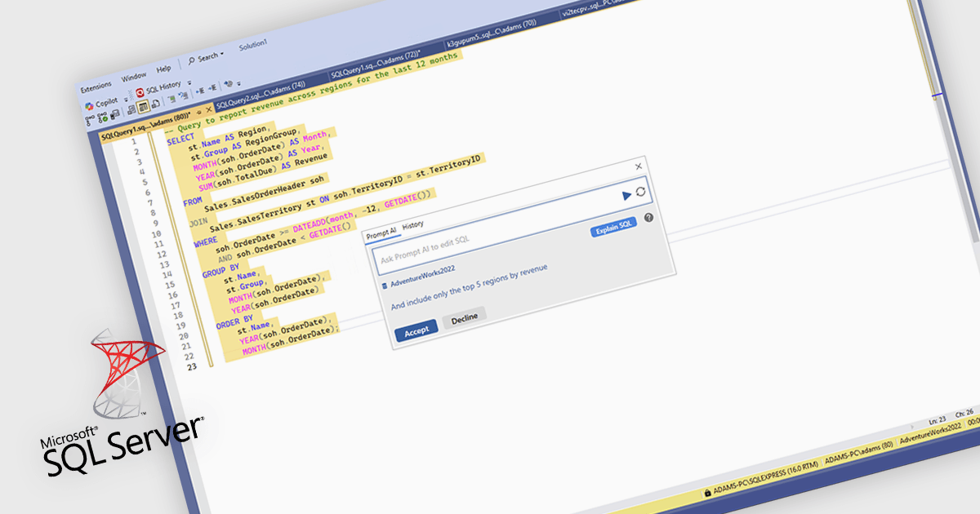
Task: Run the prompt with the blue play arrow
Action: tap(626, 195)
